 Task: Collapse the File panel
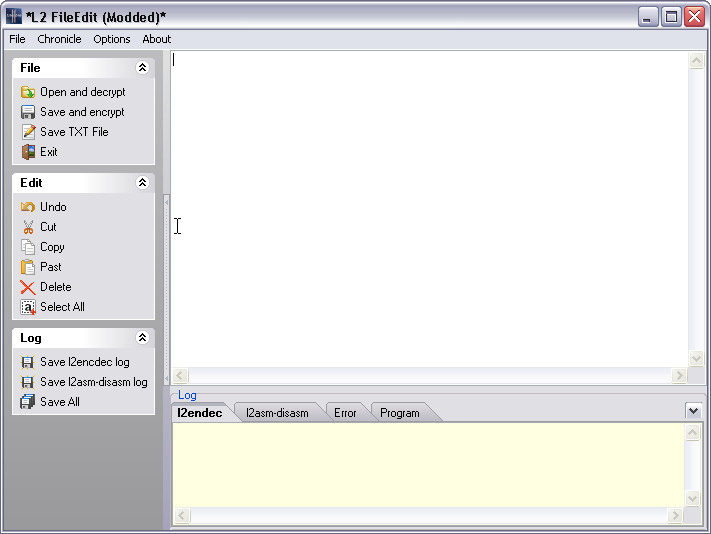[142, 68]
